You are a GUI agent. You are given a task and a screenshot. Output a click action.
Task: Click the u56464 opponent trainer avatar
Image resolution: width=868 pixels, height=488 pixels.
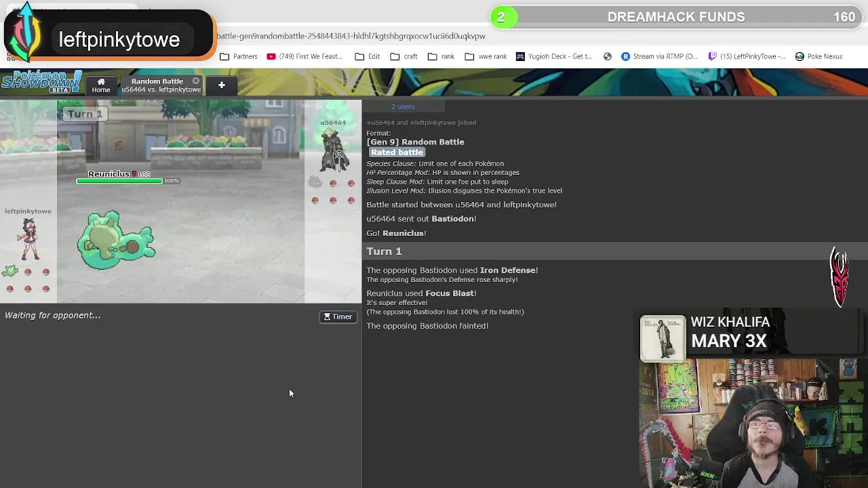tap(336, 150)
